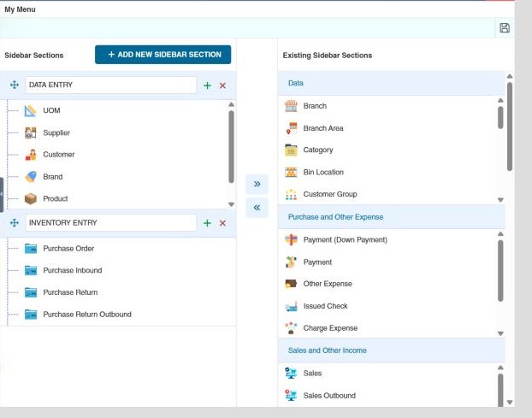Image resolution: width=532 pixels, height=418 pixels.
Task: Click the Purchase Return Outbound folder icon
Action: (x=31, y=315)
